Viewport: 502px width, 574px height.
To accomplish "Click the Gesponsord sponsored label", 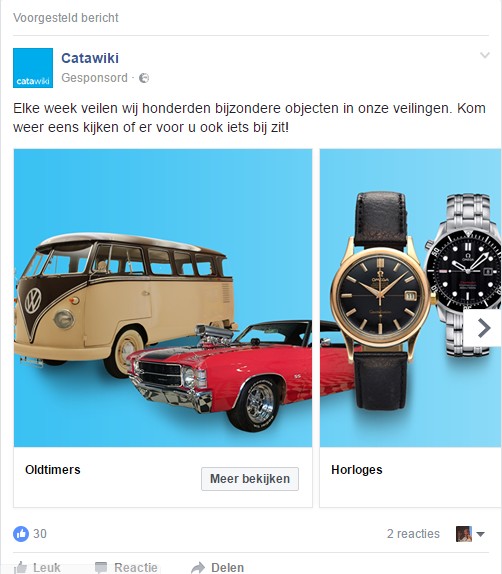I will tap(94, 78).
